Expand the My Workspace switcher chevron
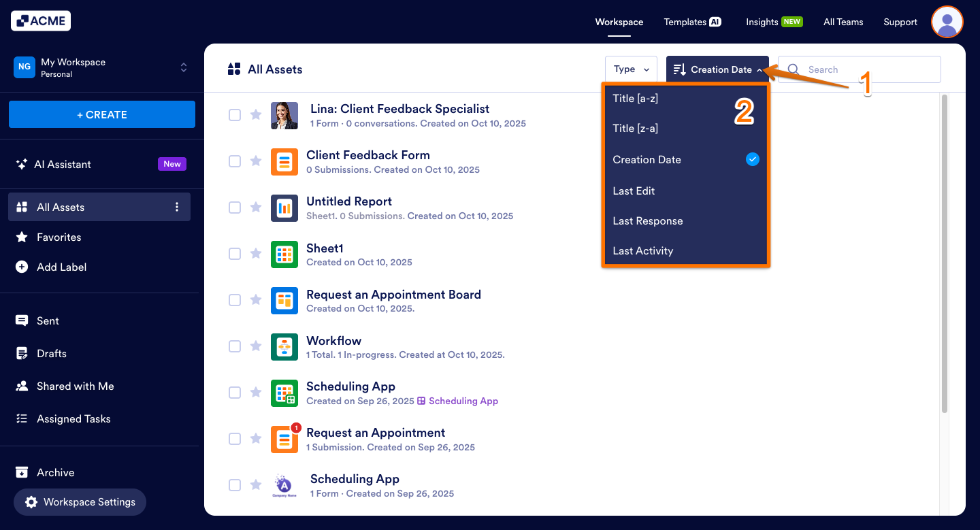Image resolution: width=980 pixels, height=530 pixels. [184, 67]
